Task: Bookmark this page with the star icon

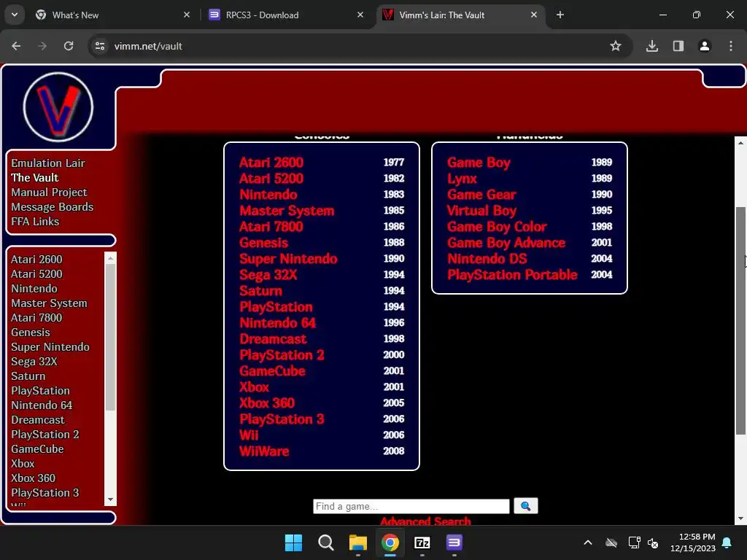Action: click(616, 46)
